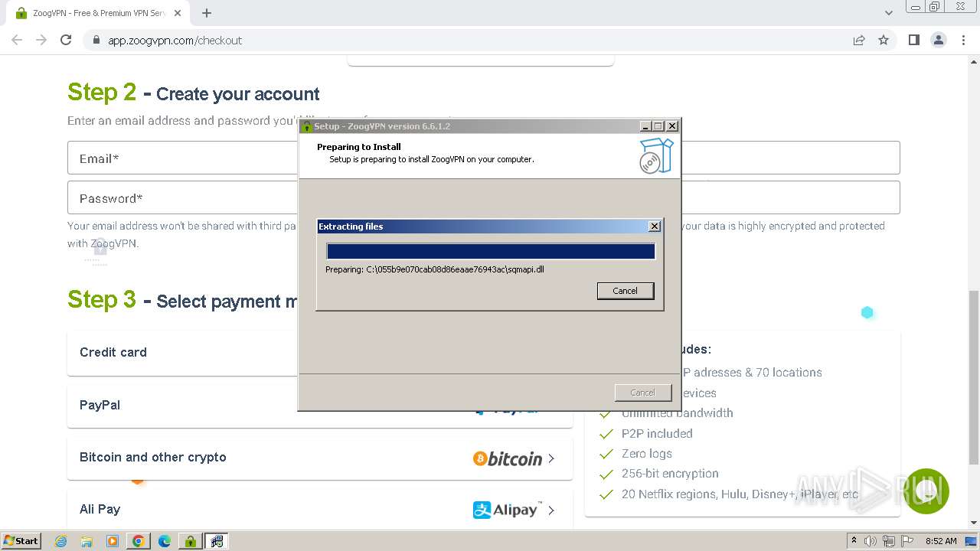980x551 pixels.
Task: Open a new browser tab
Action: point(207,13)
